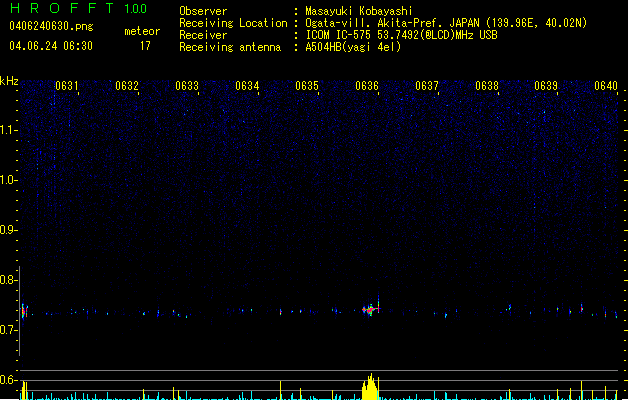
Task: Click the 0638 time marker
Action: coord(487,86)
